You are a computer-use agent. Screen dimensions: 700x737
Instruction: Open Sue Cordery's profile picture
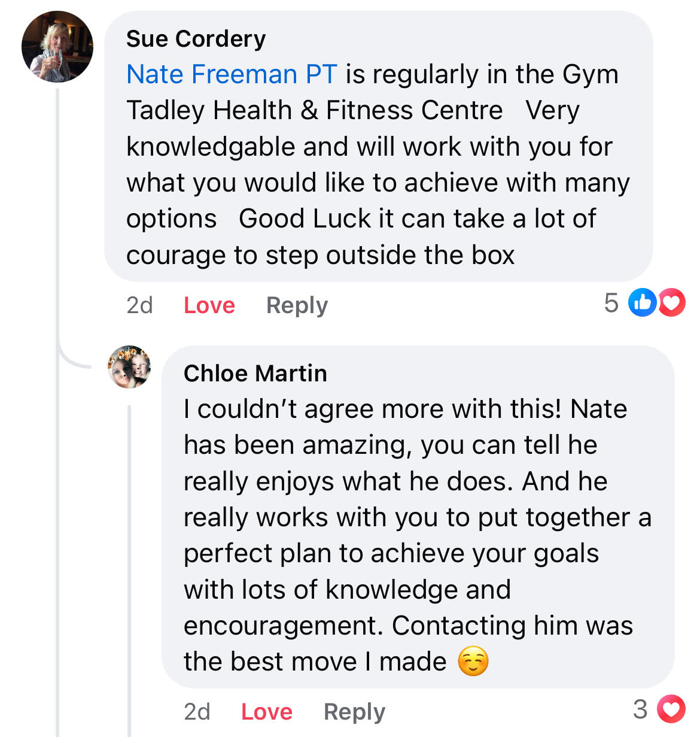pyautogui.click(x=57, y=46)
